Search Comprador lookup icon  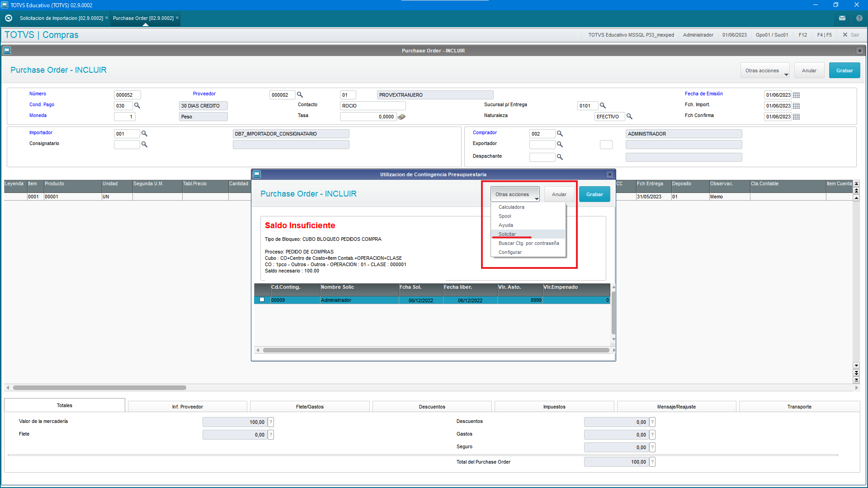[560, 134]
